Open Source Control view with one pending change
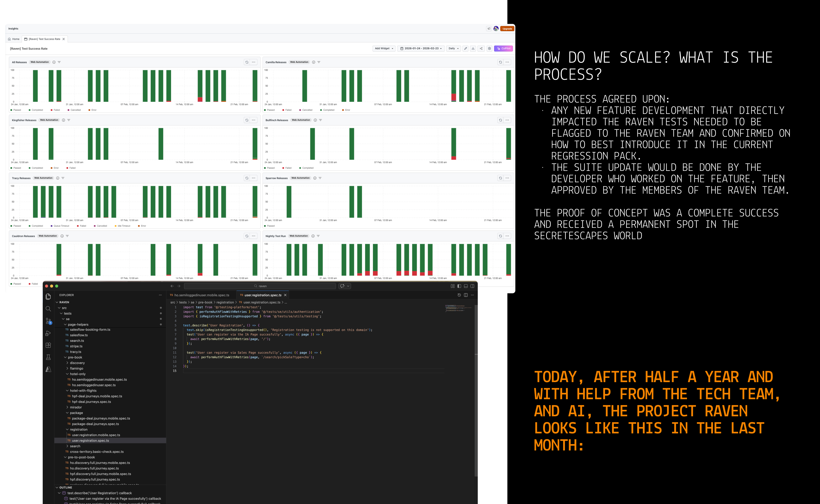Image resolution: width=820 pixels, height=504 pixels. click(x=49, y=321)
